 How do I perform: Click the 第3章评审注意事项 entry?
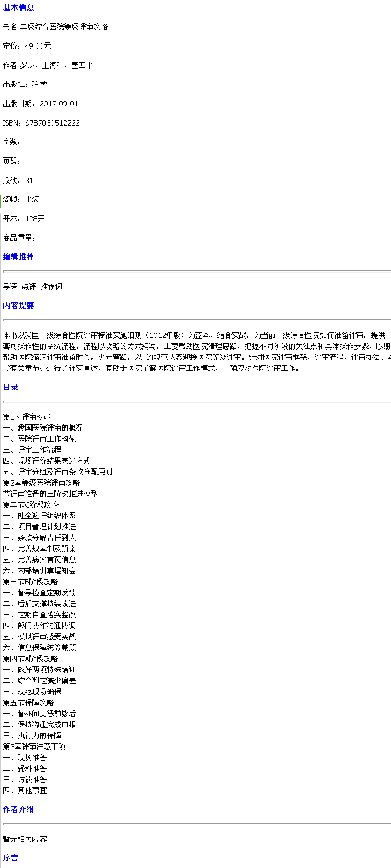click(x=34, y=747)
